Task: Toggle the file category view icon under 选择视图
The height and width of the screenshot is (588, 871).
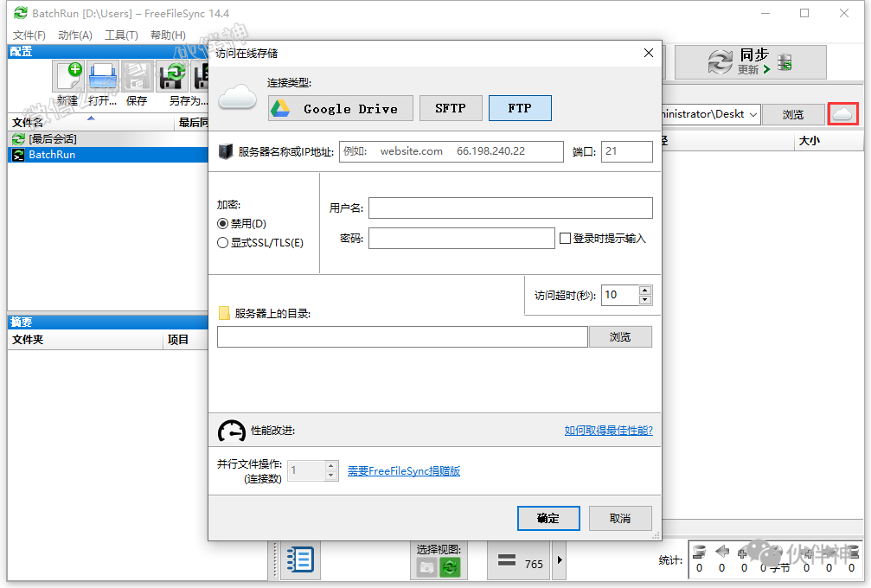Action: coord(426,567)
